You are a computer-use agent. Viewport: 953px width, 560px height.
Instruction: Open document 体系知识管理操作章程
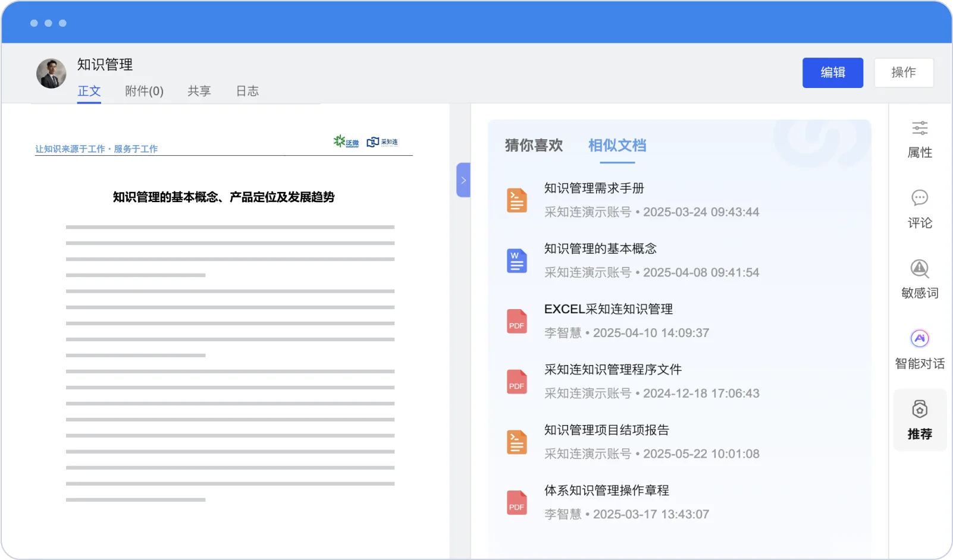607,490
